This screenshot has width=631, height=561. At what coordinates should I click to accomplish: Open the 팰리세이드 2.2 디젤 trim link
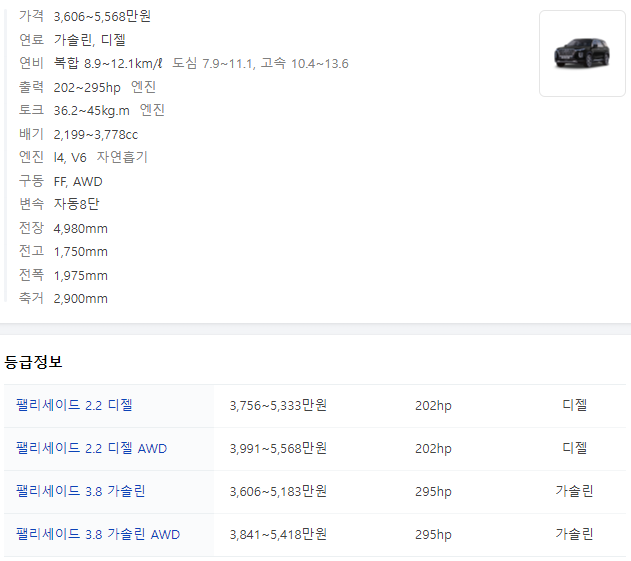74,405
